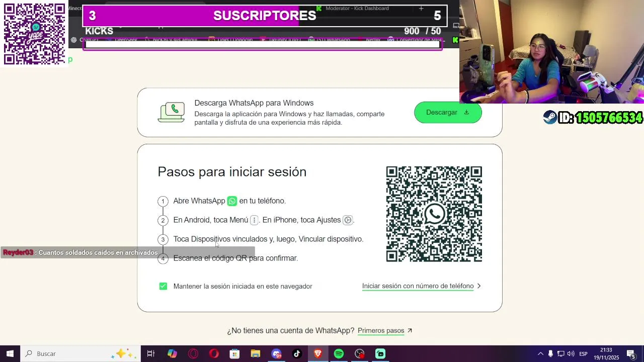Open the ChatGPT bookmark
The image size is (644, 362).
click(x=86, y=40)
